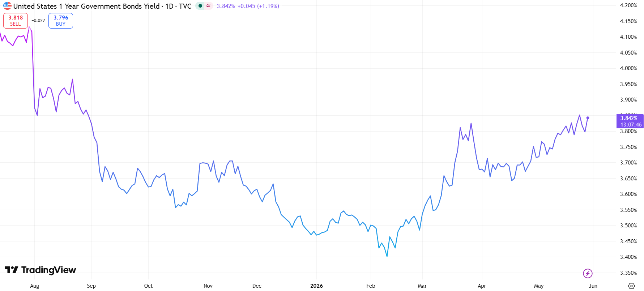Click the -0.022 spread value
Image resolution: width=644 pixels, height=291 pixels.
point(38,21)
